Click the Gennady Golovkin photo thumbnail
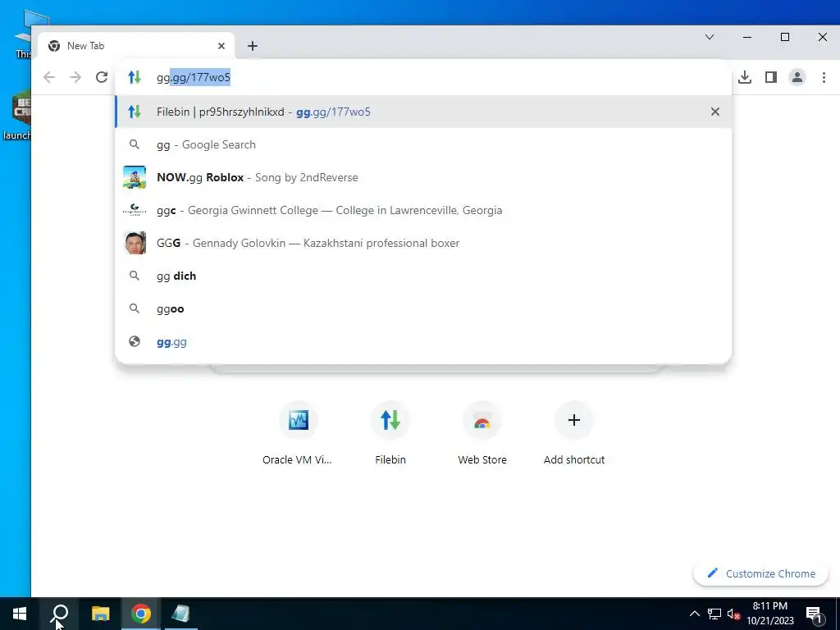The height and width of the screenshot is (630, 840). tap(135, 243)
